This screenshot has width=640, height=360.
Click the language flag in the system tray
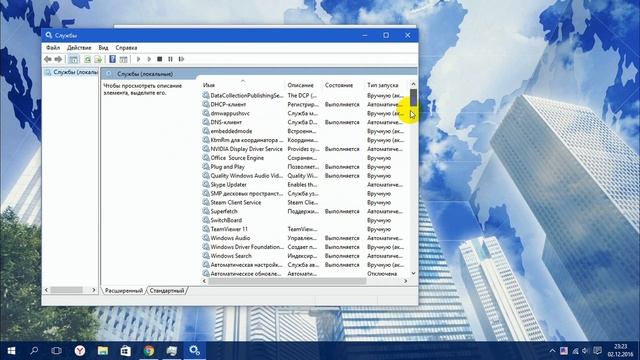pyautogui.click(x=564, y=351)
